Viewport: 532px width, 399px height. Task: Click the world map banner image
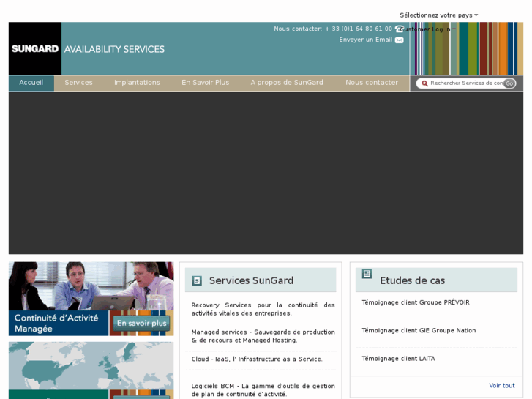click(91, 366)
